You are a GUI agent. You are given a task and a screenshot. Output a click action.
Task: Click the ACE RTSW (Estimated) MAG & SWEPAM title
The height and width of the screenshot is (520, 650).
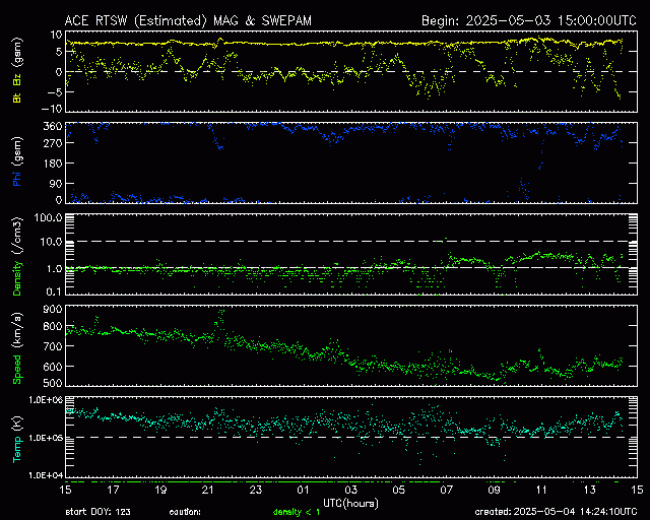[x=188, y=21]
